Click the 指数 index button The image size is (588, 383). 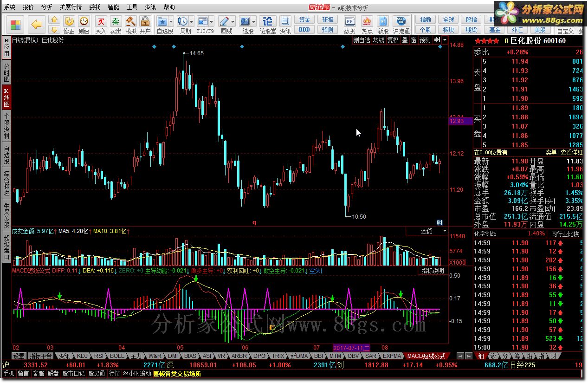(426, 19)
